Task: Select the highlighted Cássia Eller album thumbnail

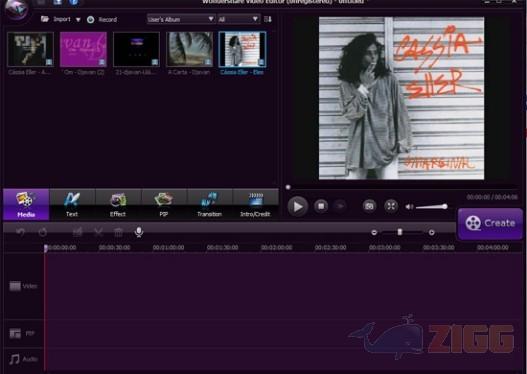Action: point(242,49)
